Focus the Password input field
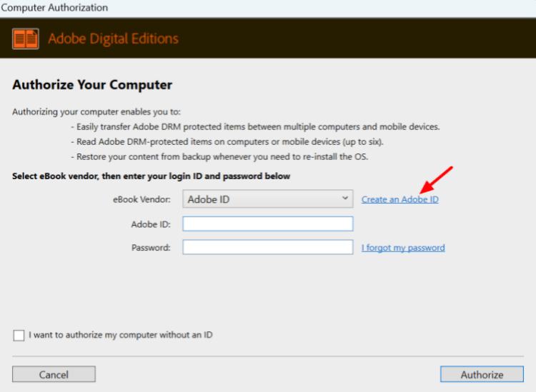Viewport: 536px width, 392px height. (268, 247)
